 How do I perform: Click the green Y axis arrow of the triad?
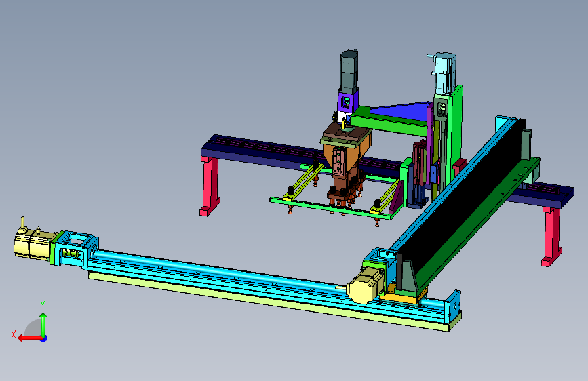43,324
